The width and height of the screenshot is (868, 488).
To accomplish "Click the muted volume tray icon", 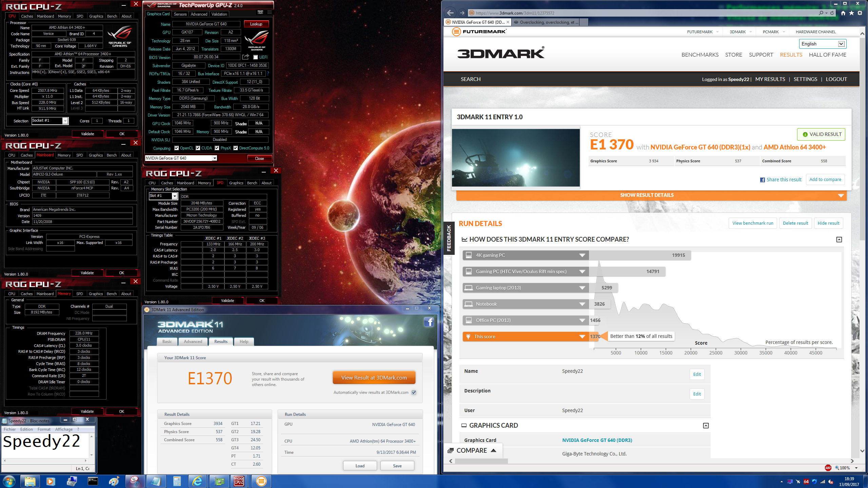I will [831, 482].
